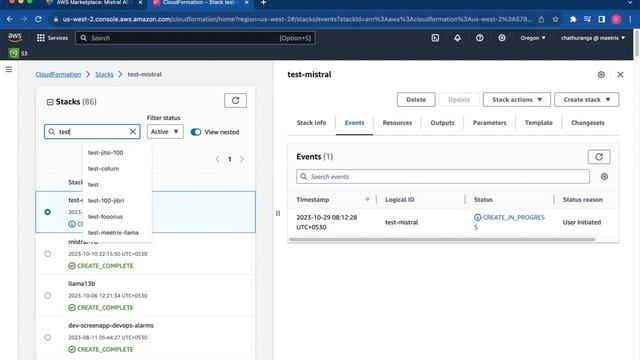Image resolution: width=640 pixels, height=360 pixels.
Task: Open the notifications bell
Action: [457, 38]
